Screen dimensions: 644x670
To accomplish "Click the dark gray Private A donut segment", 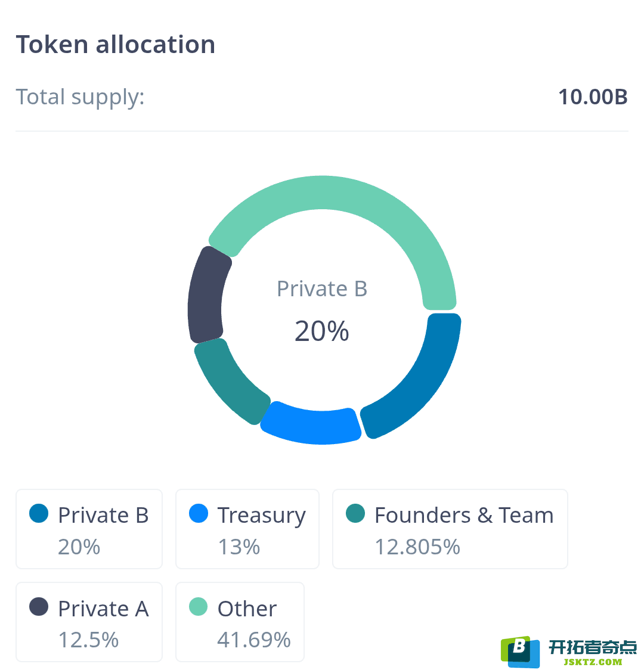I will pyautogui.click(x=205, y=295).
